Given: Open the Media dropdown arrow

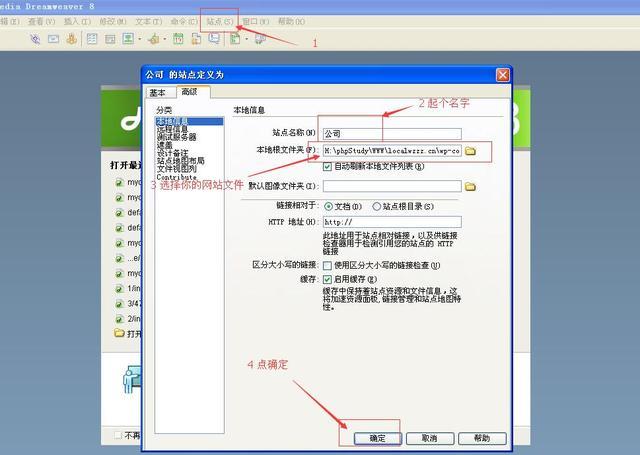Looking at the screenshot, I should 164,40.
